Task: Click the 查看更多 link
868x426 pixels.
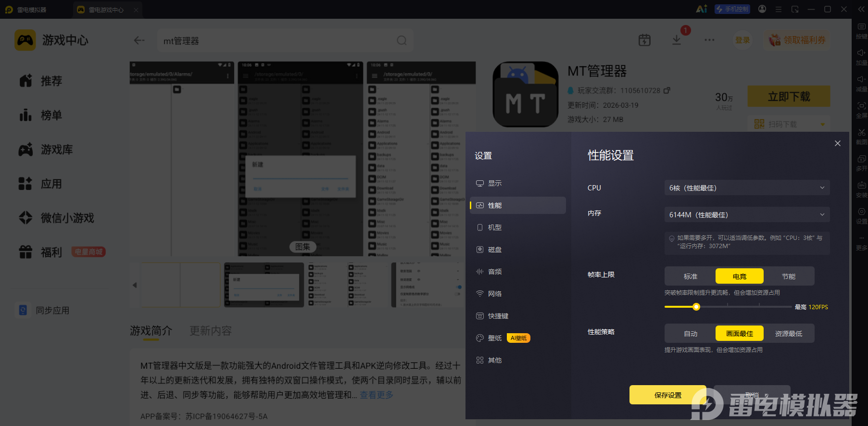Action: [377, 395]
